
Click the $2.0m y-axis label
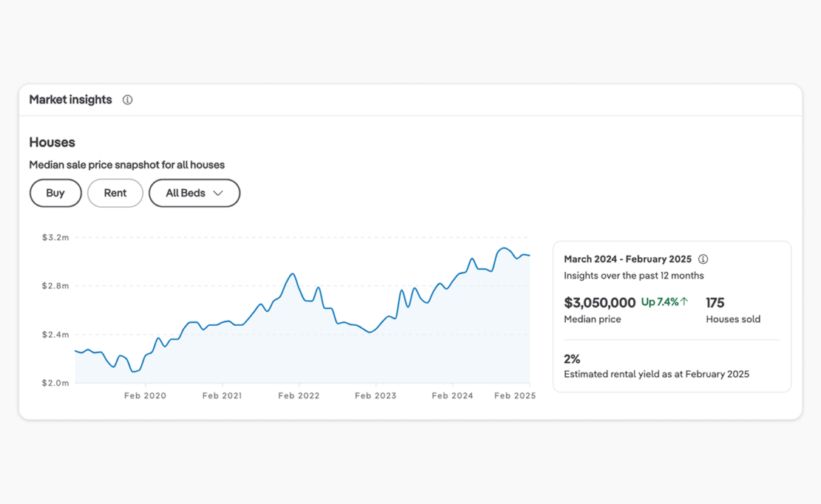[55, 383]
